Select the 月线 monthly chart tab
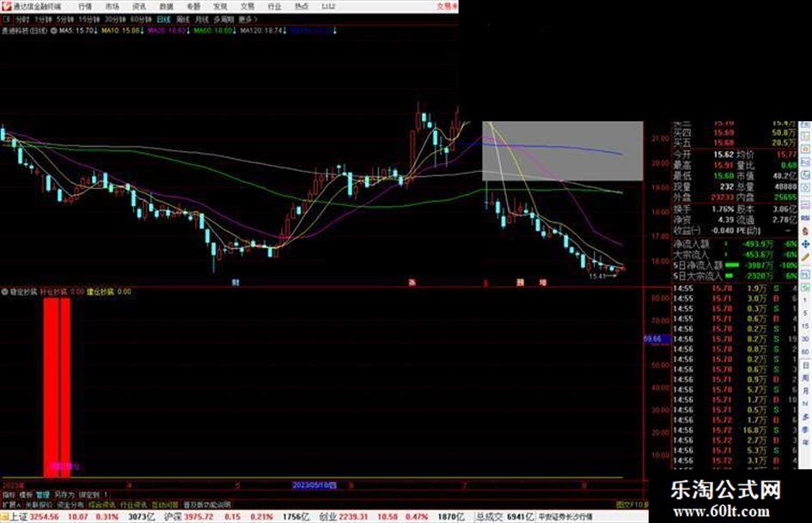812x523 pixels. 201,19
